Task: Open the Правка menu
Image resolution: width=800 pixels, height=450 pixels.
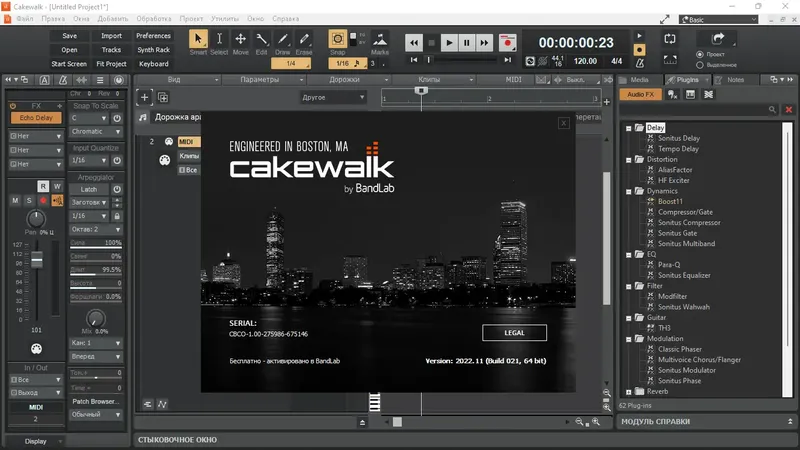Action: click(x=53, y=19)
